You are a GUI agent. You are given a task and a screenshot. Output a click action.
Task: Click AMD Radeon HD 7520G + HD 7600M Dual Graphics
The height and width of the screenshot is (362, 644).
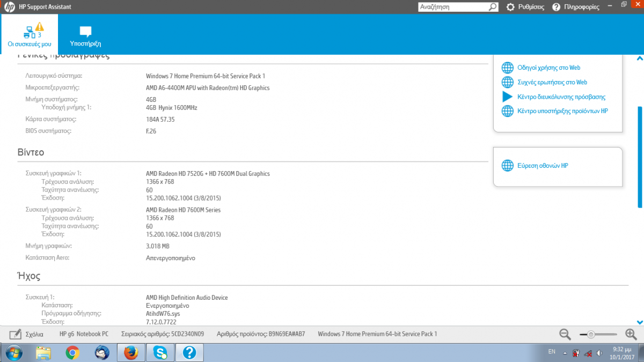pos(208,173)
